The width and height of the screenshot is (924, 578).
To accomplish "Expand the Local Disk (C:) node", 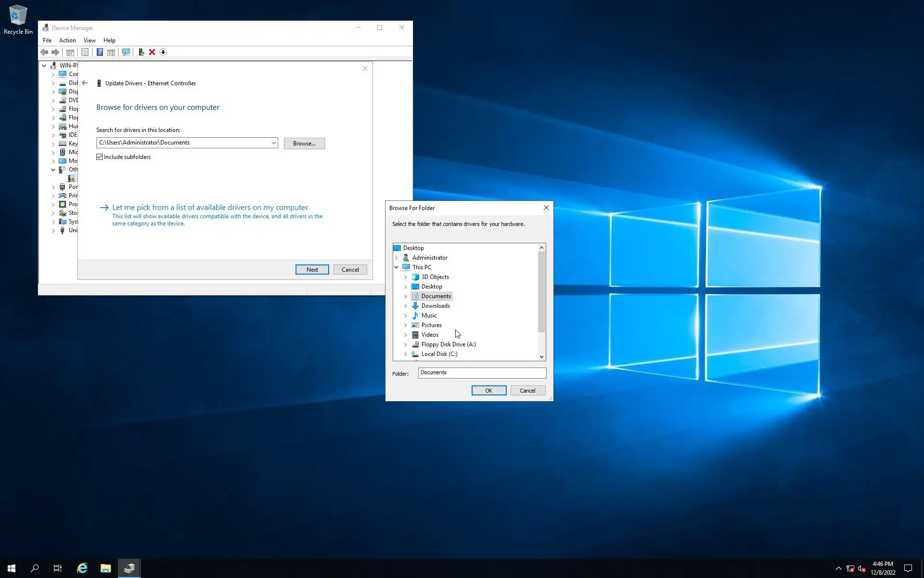I will [405, 354].
